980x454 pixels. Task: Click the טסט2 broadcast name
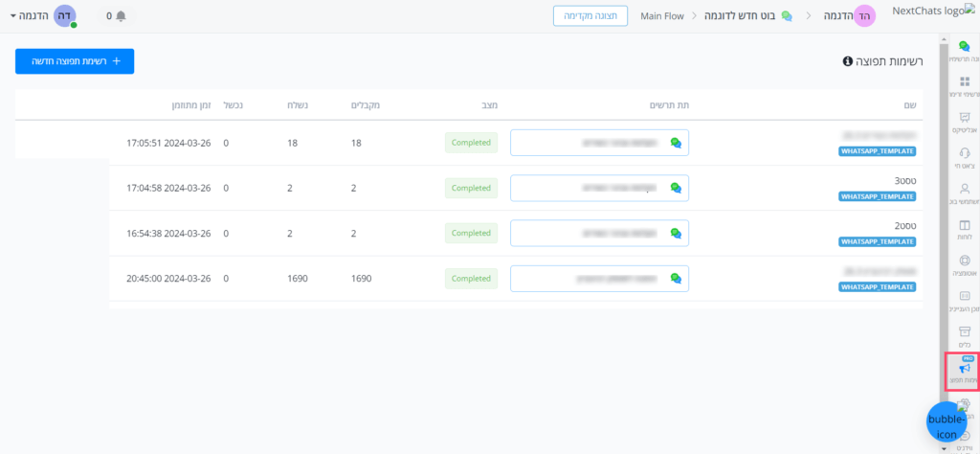click(x=905, y=226)
